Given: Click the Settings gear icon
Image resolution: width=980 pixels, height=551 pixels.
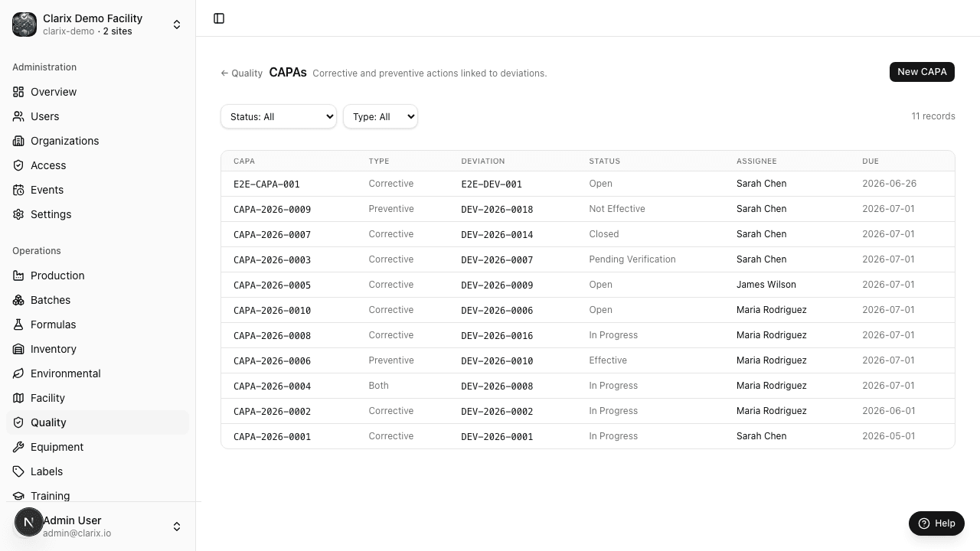Looking at the screenshot, I should (x=18, y=214).
